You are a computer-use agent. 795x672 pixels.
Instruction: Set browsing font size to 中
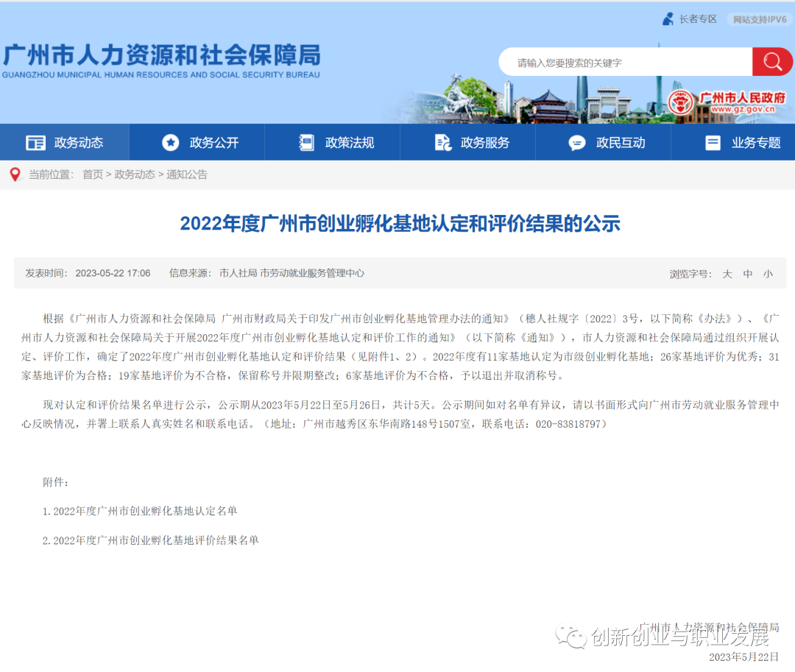point(748,274)
